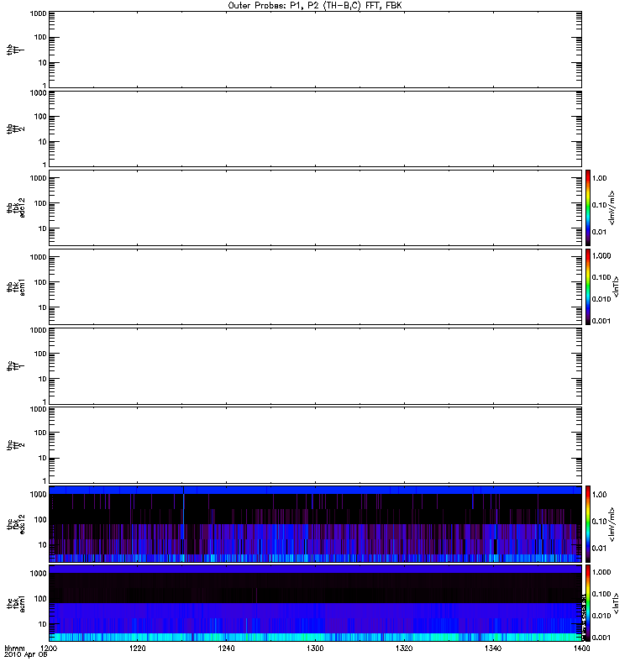Image resolution: width=630 pixels, height=672 pixels.
Task: Click the 'thb fff 2' y-axis panel label
Action: pyautogui.click(x=15, y=129)
